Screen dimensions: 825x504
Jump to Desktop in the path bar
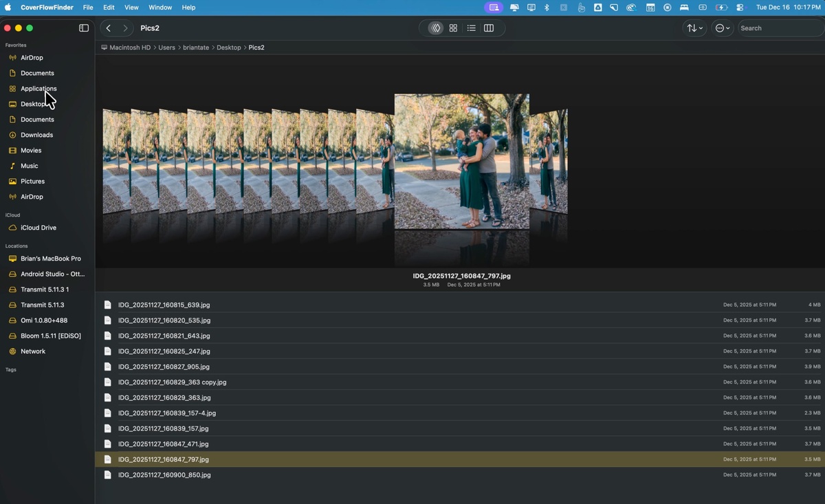(229, 47)
